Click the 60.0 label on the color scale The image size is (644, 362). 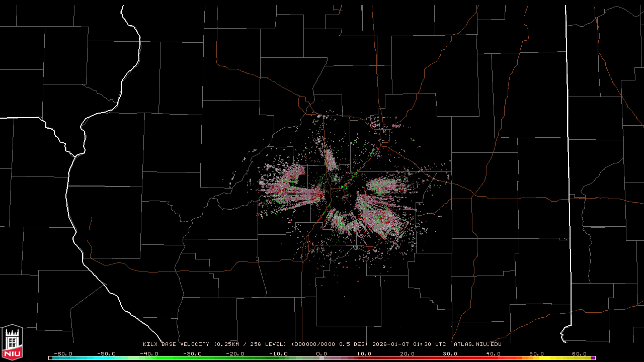tap(579, 353)
